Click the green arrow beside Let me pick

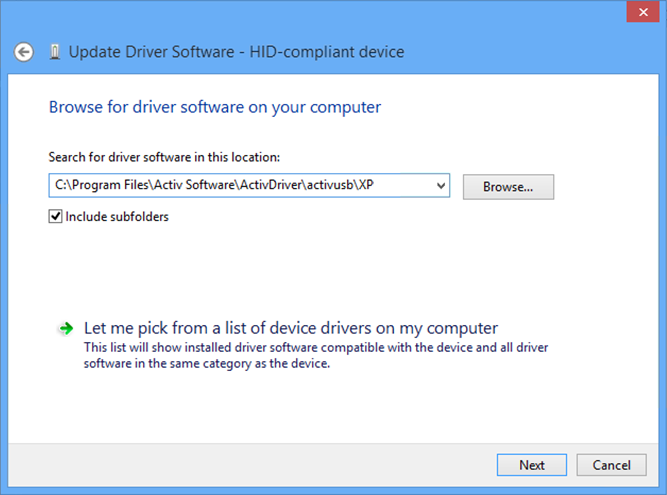coord(66,328)
